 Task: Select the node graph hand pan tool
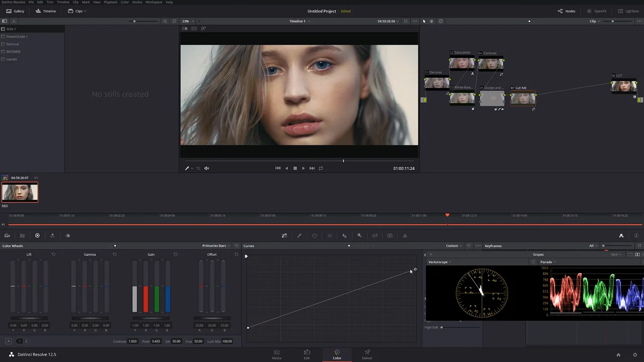[x=432, y=21]
